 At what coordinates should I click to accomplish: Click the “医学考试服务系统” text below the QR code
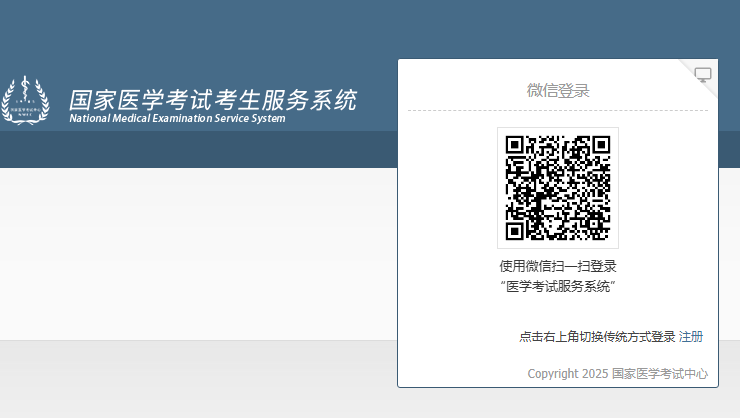click(x=558, y=286)
